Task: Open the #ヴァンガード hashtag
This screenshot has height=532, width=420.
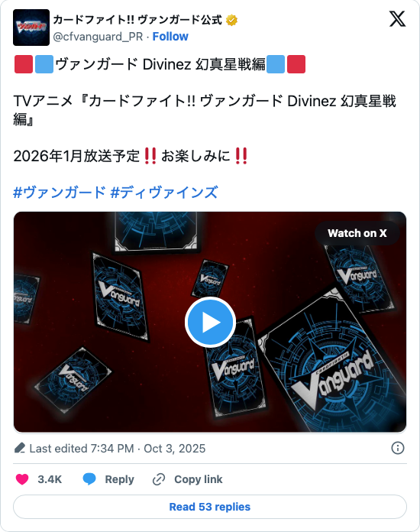Action: point(60,193)
